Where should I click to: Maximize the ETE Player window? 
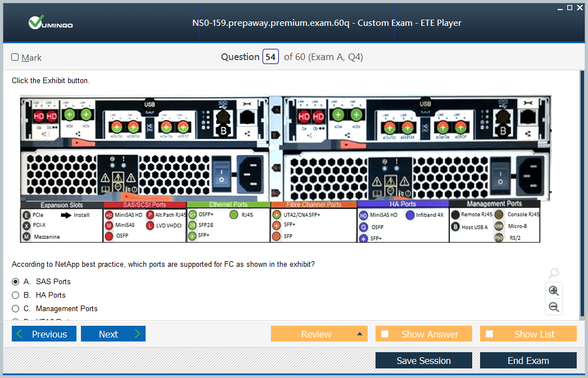(569, 7)
